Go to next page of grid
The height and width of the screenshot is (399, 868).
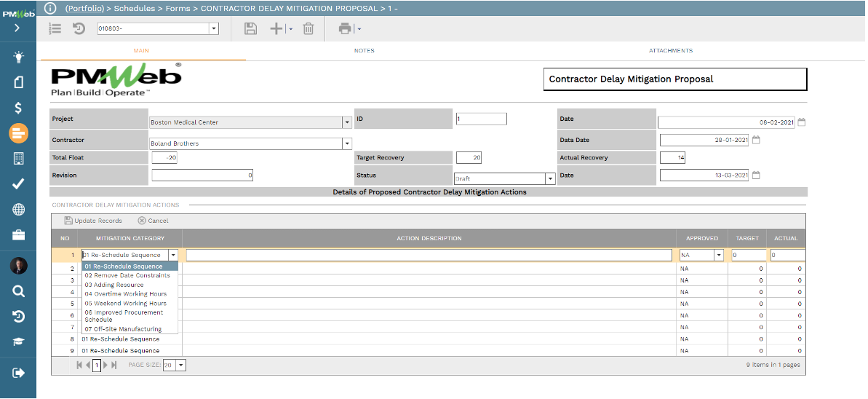pos(105,366)
